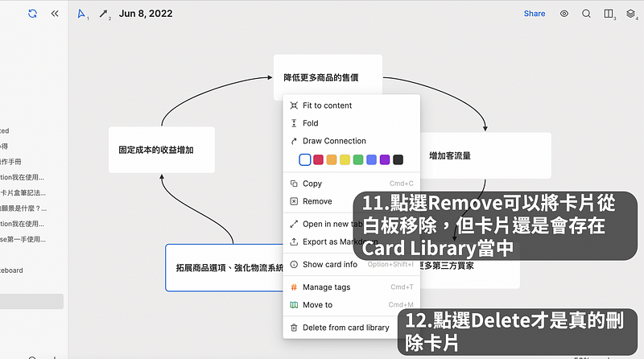Click the Show card info icon

click(294, 265)
